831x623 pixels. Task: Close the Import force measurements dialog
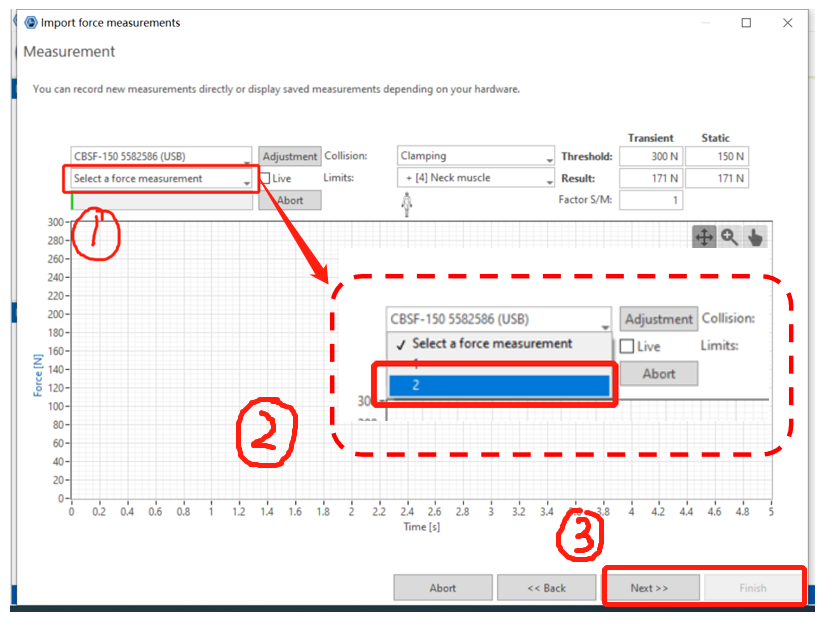(789, 22)
